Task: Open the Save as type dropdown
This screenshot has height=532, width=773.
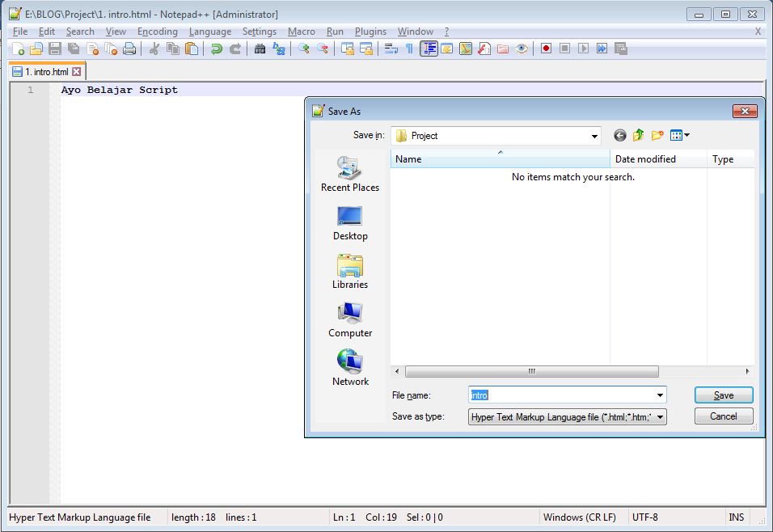Action: [660, 417]
